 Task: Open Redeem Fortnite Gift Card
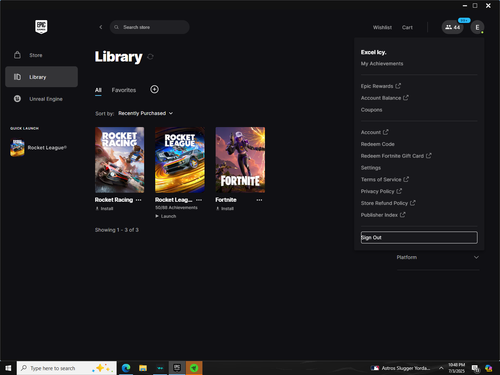click(396, 156)
